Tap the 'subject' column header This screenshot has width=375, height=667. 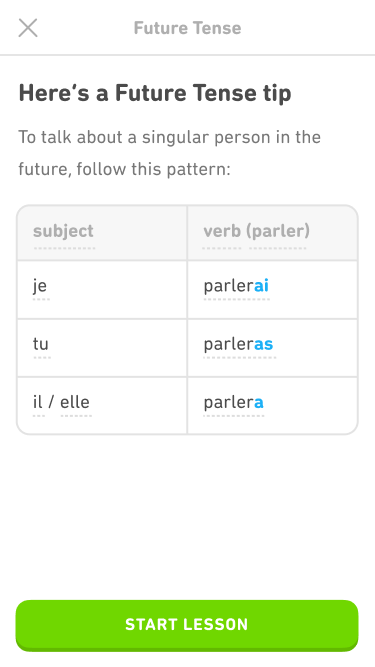(x=63, y=231)
